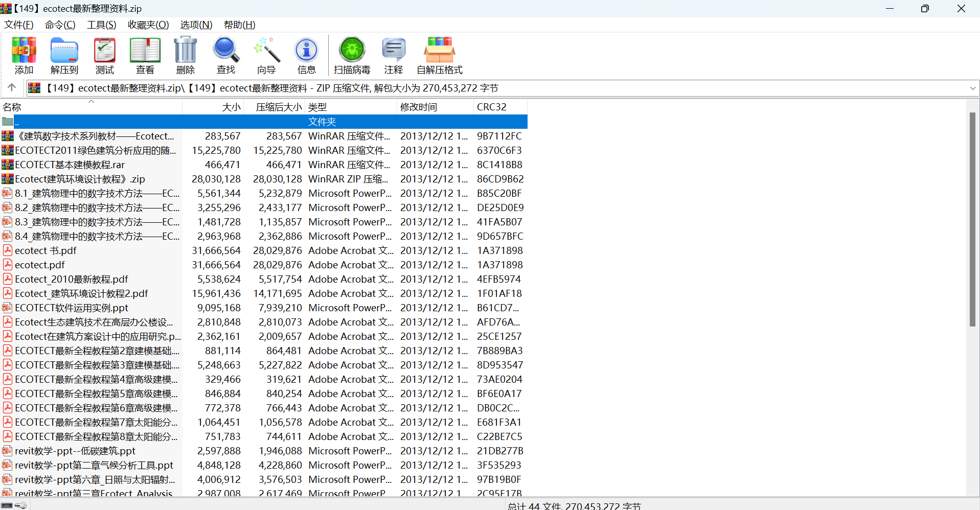Select the ecotect.pdf file row
The width and height of the screenshot is (980, 510).
pyautogui.click(x=40, y=265)
